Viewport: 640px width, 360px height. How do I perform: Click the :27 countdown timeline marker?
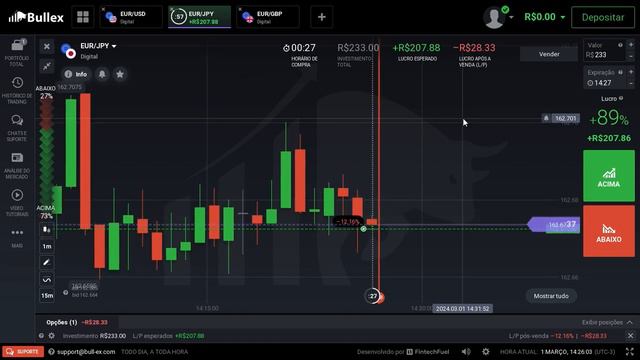click(373, 296)
